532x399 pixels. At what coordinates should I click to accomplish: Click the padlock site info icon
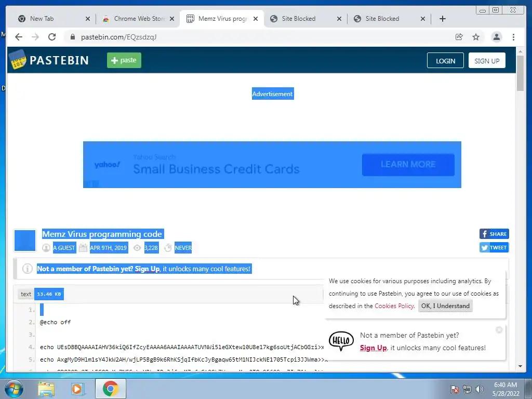point(73,37)
